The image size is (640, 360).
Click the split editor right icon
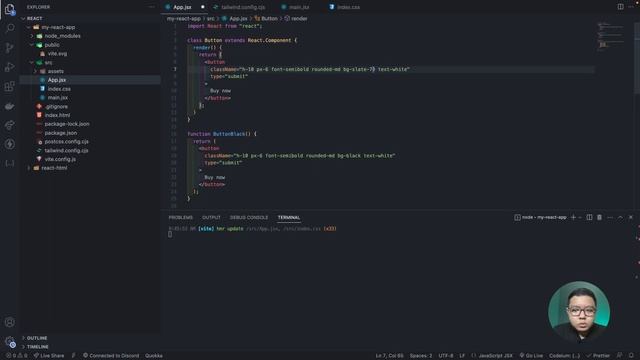620,7
